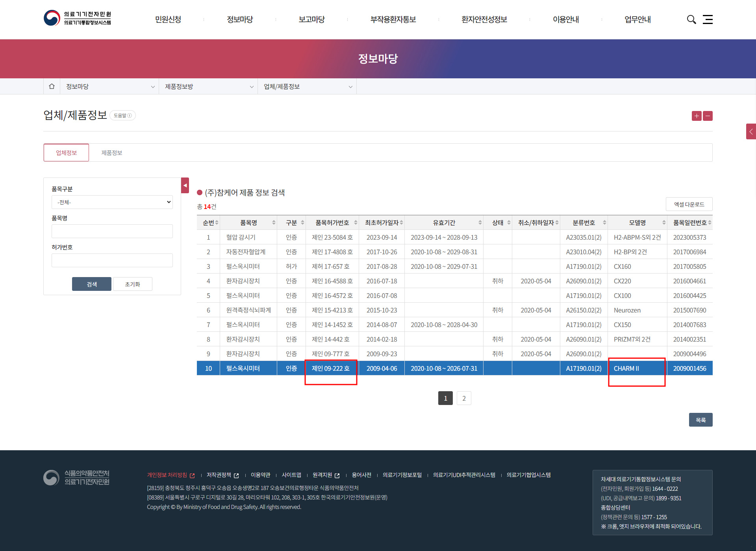This screenshot has height=551, width=756.
Task: Sort table by 구분 column
Action: coord(302,223)
